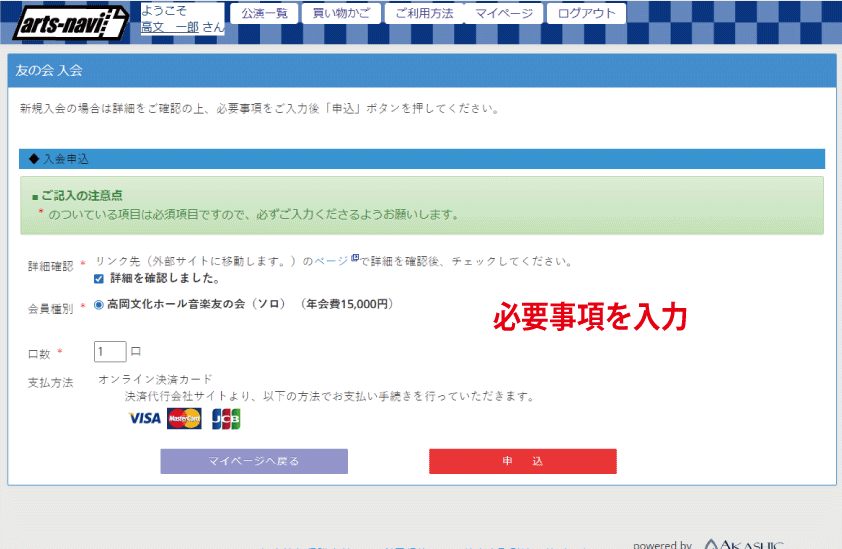The width and height of the screenshot is (842, 549).
Task: Go to マイページ in the top menu
Action: (504, 13)
